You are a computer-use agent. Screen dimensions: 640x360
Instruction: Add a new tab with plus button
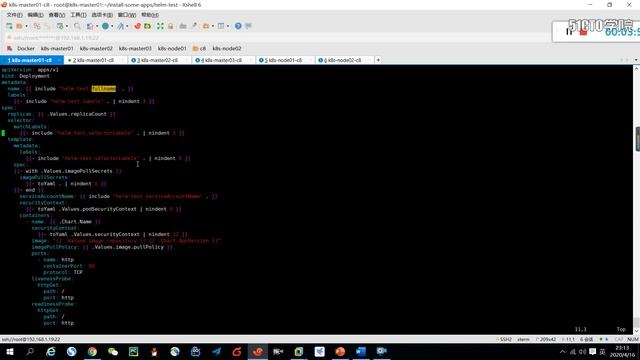point(378,60)
